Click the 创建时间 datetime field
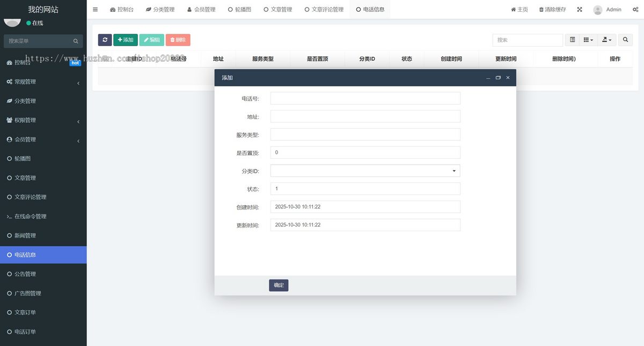644x346 pixels. pyautogui.click(x=365, y=207)
